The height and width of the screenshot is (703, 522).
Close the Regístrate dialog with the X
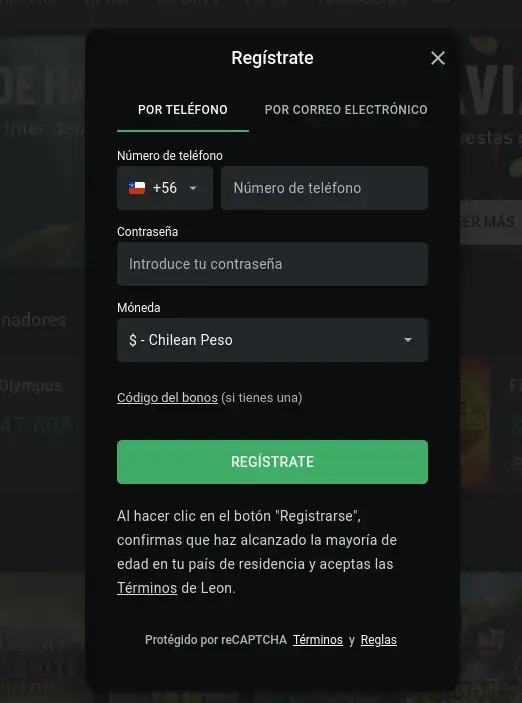(x=438, y=58)
